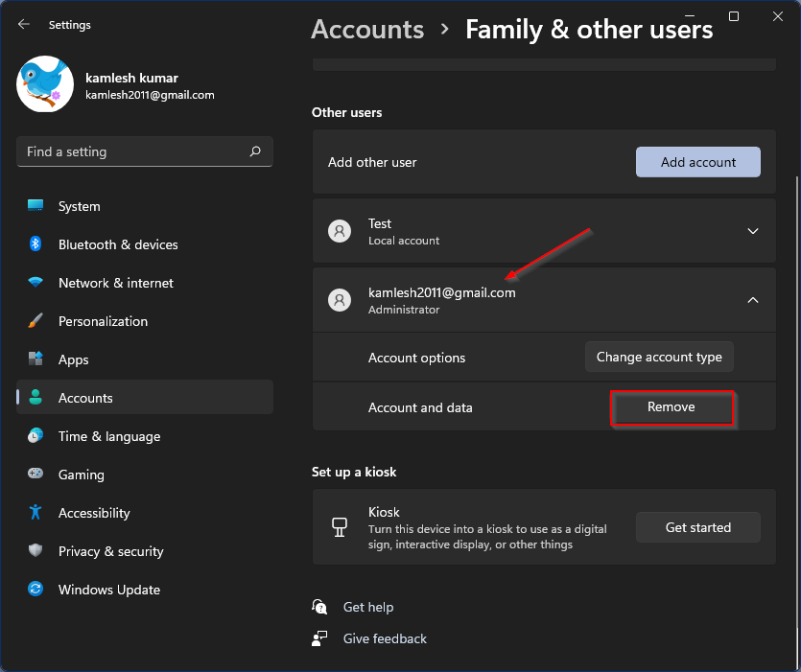Viewport: 801px width, 672px height.
Task: Click the Remove button under Account and data
Action: coord(671,407)
